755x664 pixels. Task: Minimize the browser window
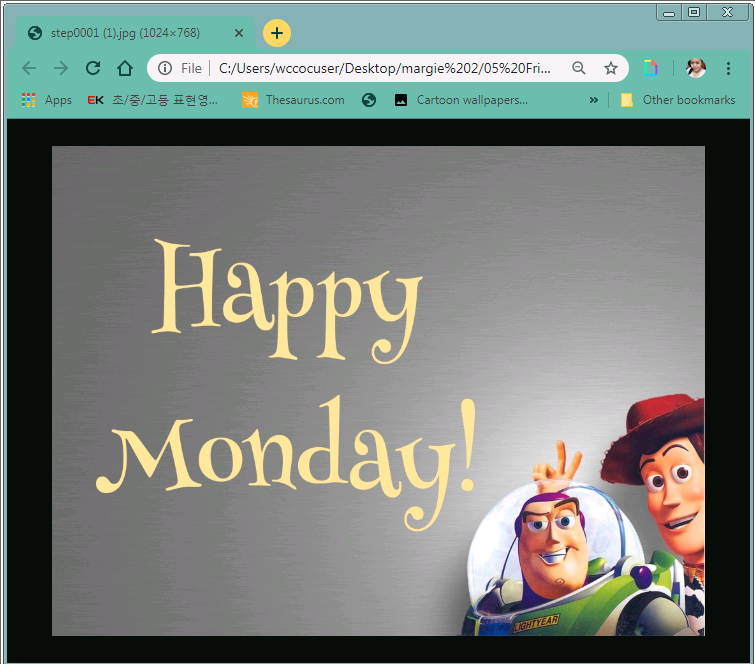[x=669, y=13]
